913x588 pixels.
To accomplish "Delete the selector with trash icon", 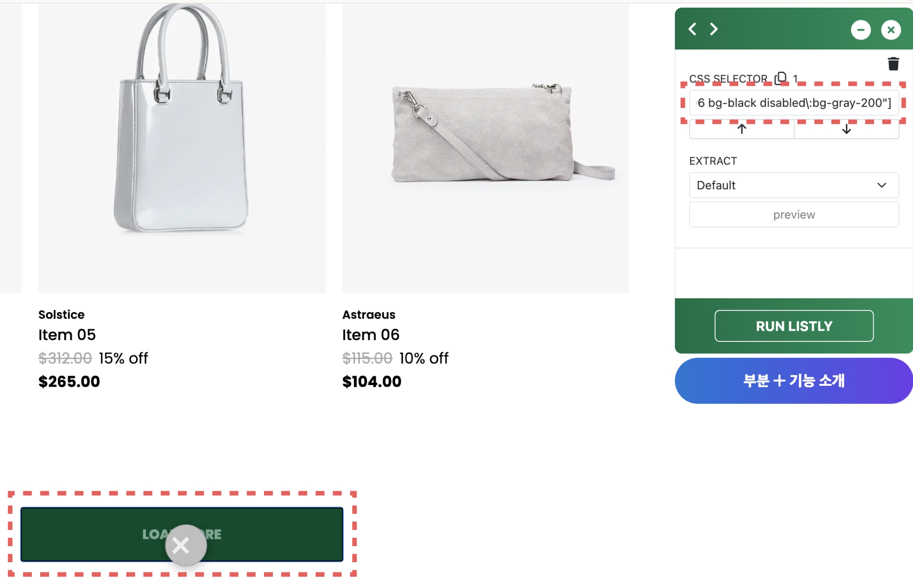I will click(x=893, y=64).
